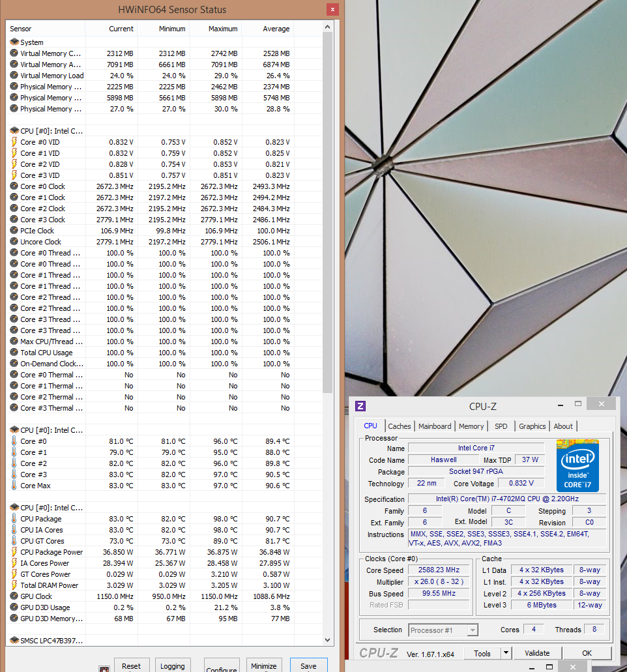Screen dimensions: 627x672
Task: Click the Maximum column header
Action: (x=216, y=29)
